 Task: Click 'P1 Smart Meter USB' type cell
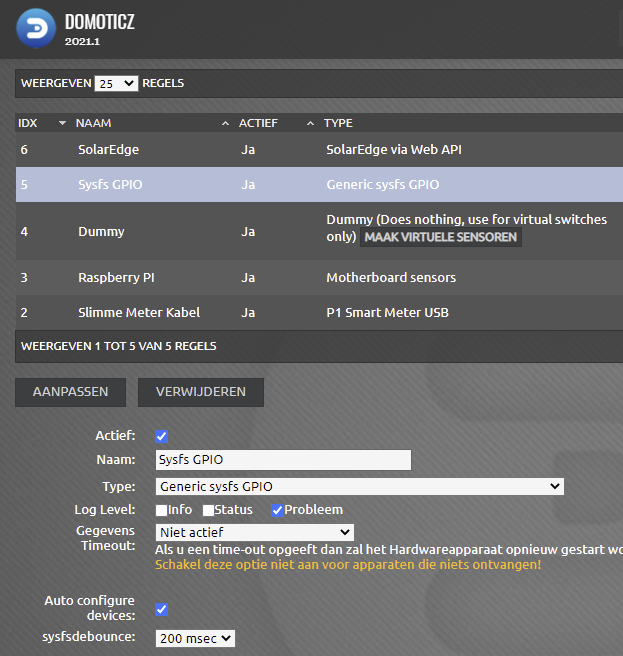(387, 313)
